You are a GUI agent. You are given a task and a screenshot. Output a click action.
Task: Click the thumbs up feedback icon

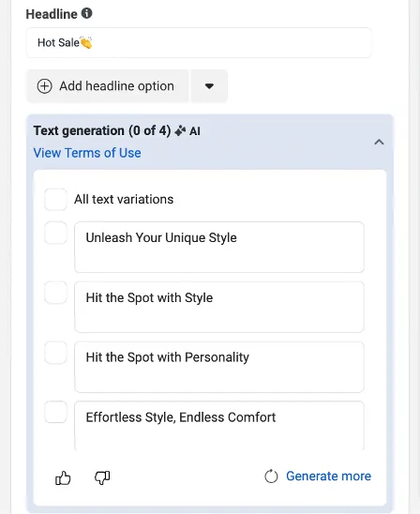tap(63, 477)
